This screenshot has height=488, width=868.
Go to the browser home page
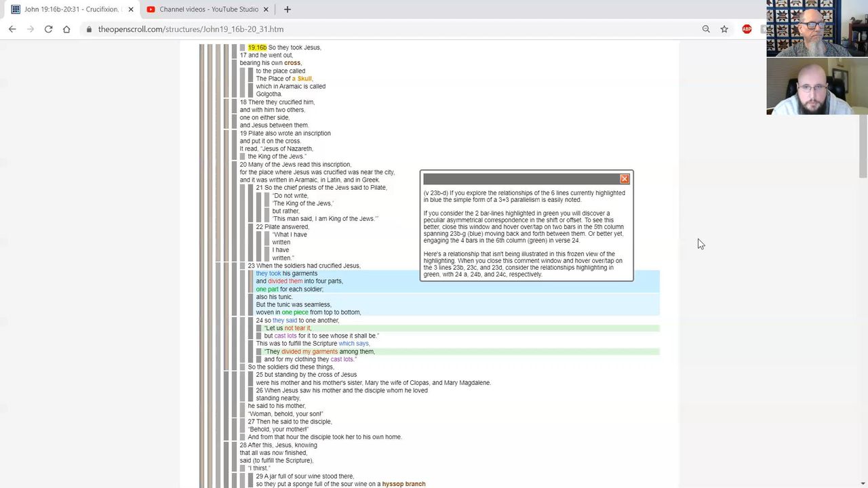[x=66, y=29]
